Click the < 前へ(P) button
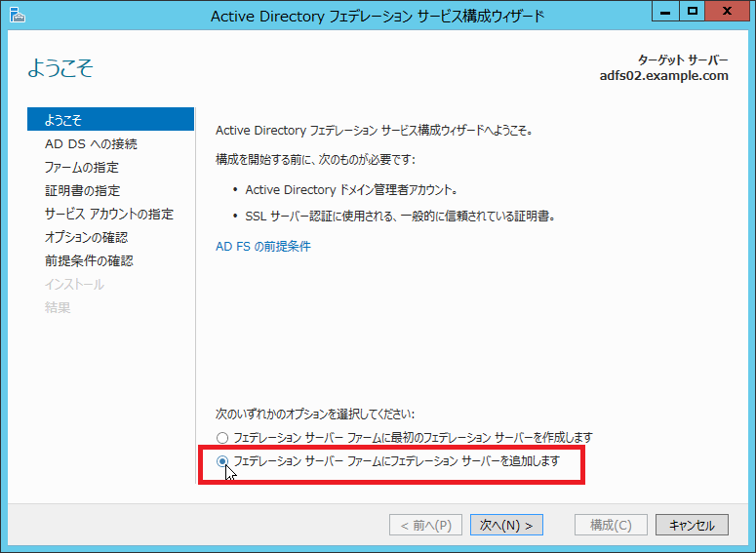The width and height of the screenshot is (756, 553). pyautogui.click(x=425, y=525)
